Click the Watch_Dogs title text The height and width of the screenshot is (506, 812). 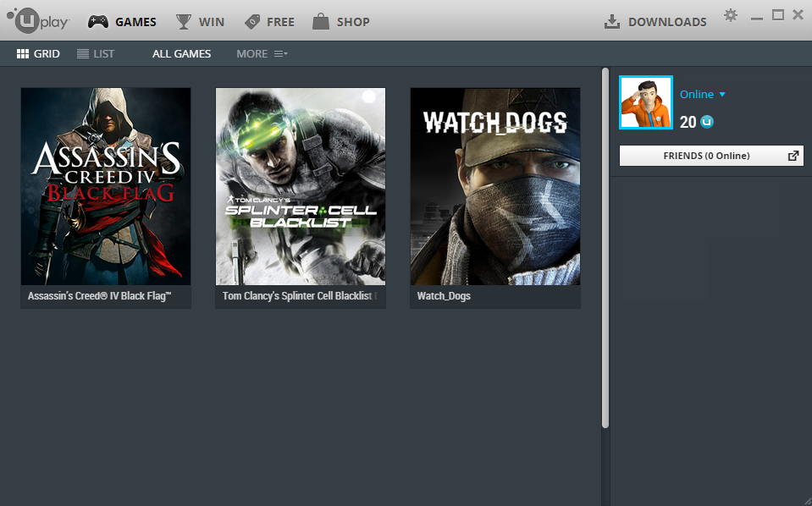(444, 296)
